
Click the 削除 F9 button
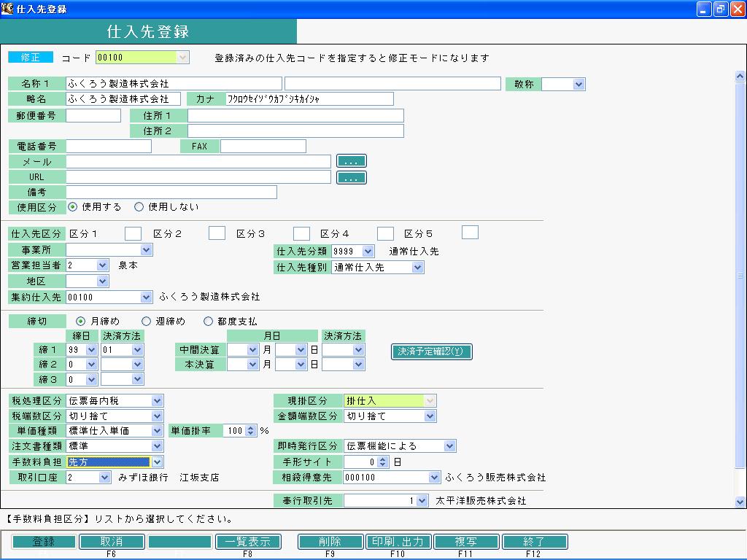tap(330, 542)
